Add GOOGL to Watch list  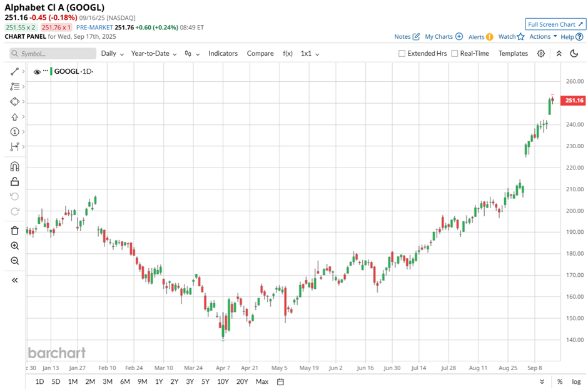511,36
